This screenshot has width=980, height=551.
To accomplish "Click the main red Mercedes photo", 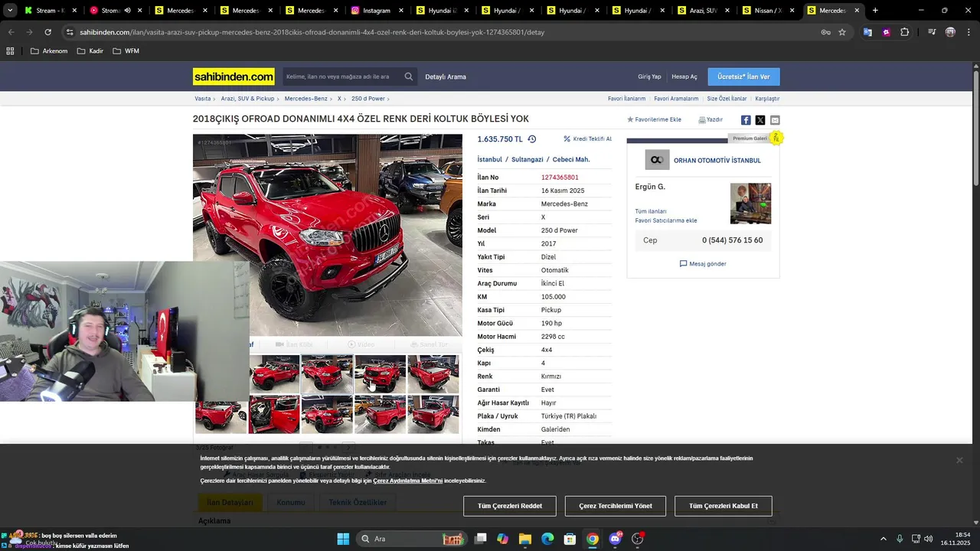I will [328, 235].
